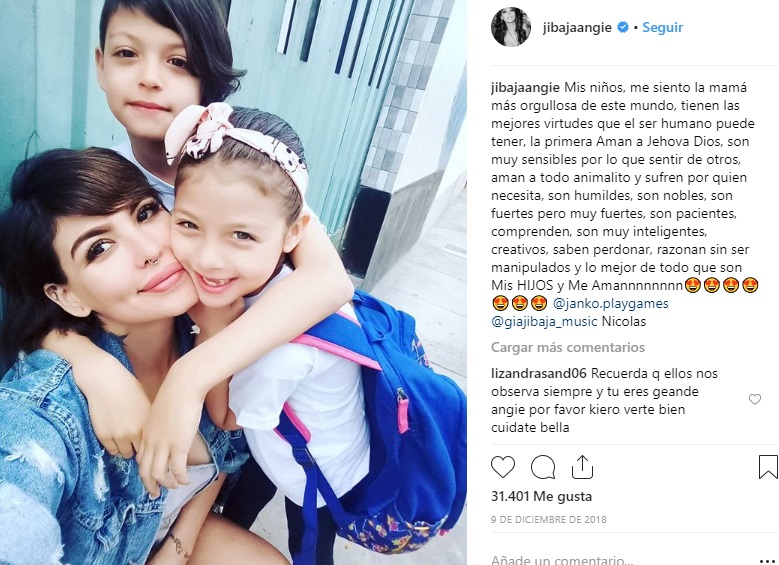This screenshot has height=565, width=779.
Task: Click the family selfie photo
Action: coord(233,282)
